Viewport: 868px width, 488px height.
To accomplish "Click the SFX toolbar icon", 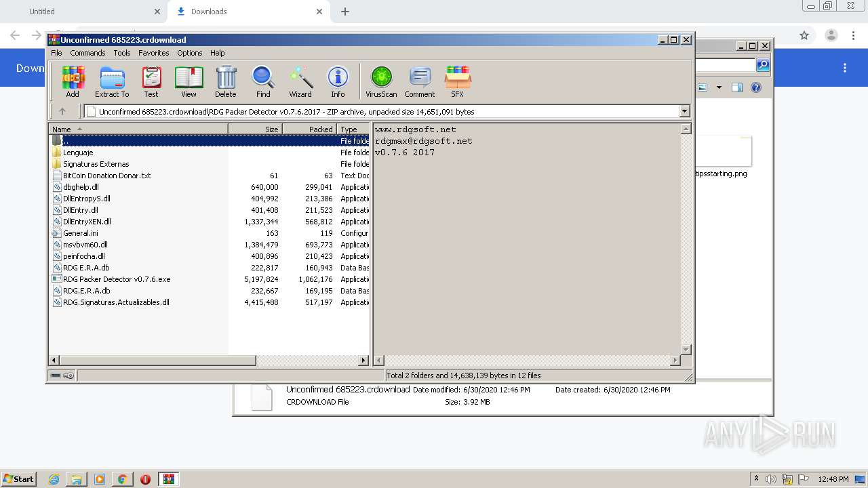I will [458, 81].
